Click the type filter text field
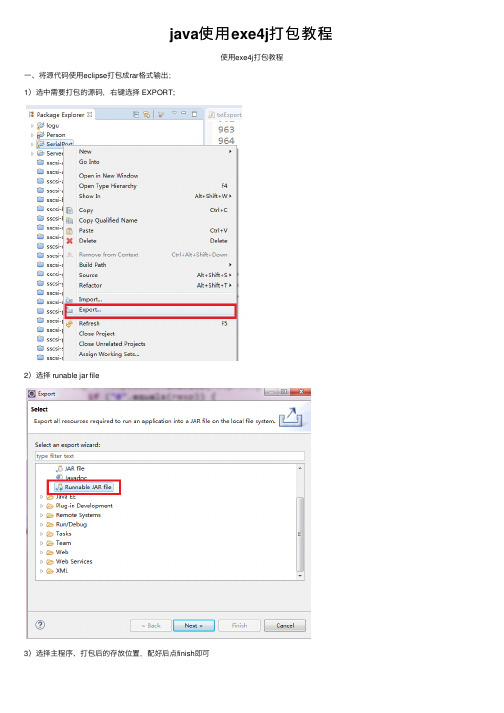This screenshot has height=713, width=504. pyautogui.click(x=170, y=456)
